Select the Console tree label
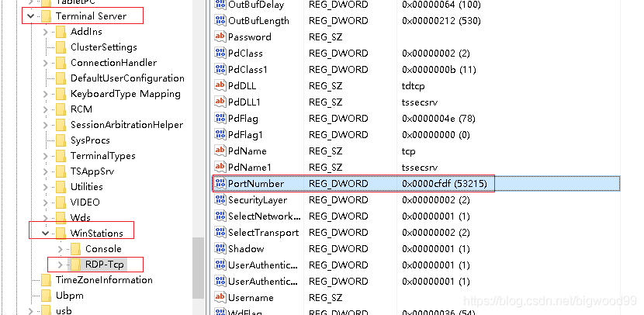The image size is (644, 315). 103,249
